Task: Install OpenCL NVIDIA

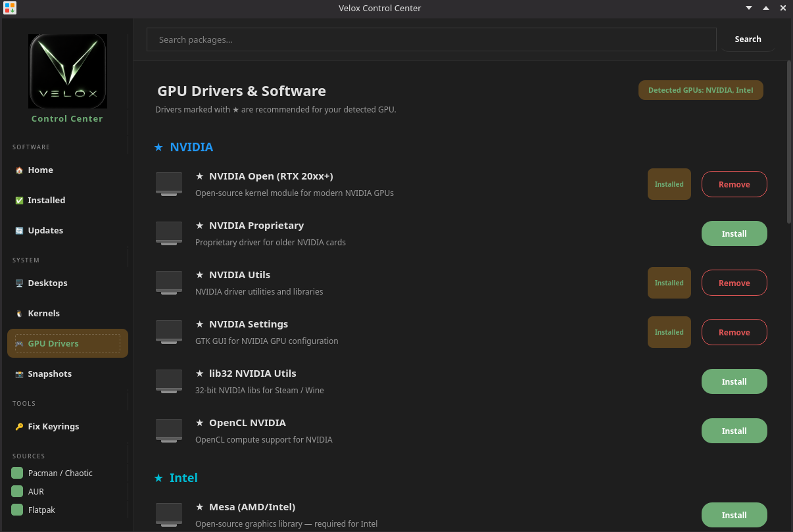Action: click(x=734, y=431)
